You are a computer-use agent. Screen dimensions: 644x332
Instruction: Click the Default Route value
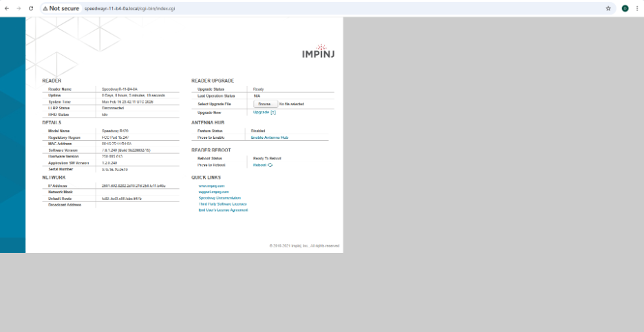[x=122, y=199]
